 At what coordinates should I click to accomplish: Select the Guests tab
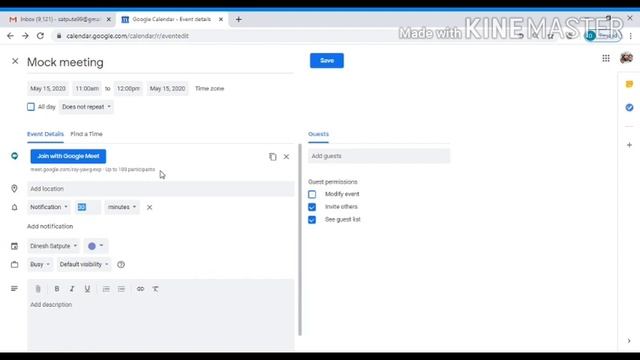(x=318, y=134)
